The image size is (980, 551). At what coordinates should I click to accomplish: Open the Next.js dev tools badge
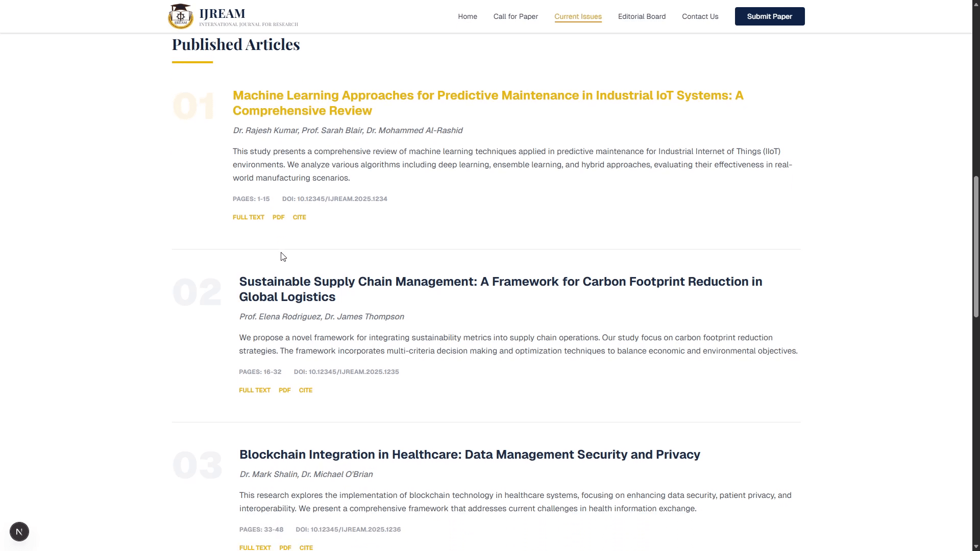19,532
